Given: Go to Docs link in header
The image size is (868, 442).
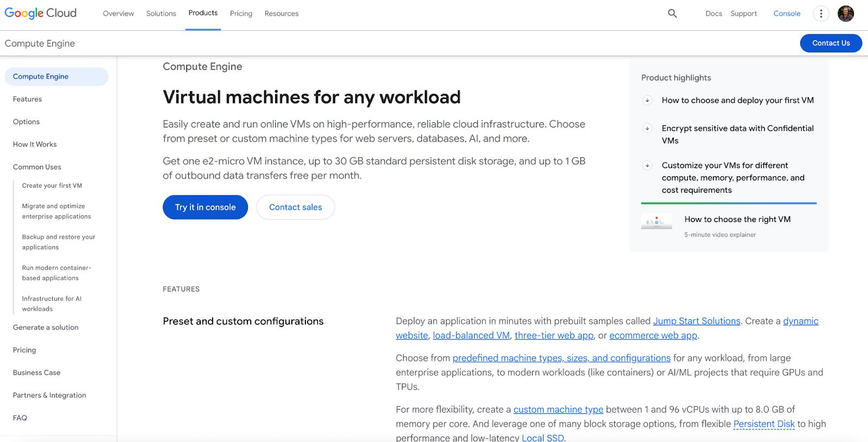Looking at the screenshot, I should 714,14.
